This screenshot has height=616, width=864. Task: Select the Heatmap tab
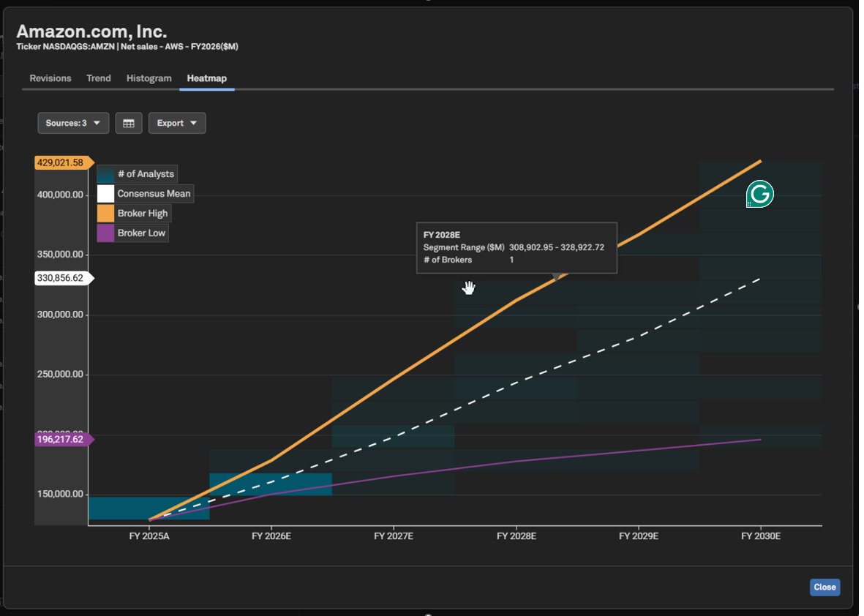point(206,78)
